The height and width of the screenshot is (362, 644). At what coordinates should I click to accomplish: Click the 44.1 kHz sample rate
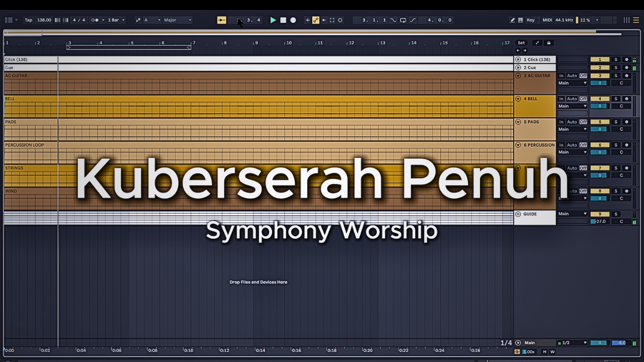click(564, 20)
